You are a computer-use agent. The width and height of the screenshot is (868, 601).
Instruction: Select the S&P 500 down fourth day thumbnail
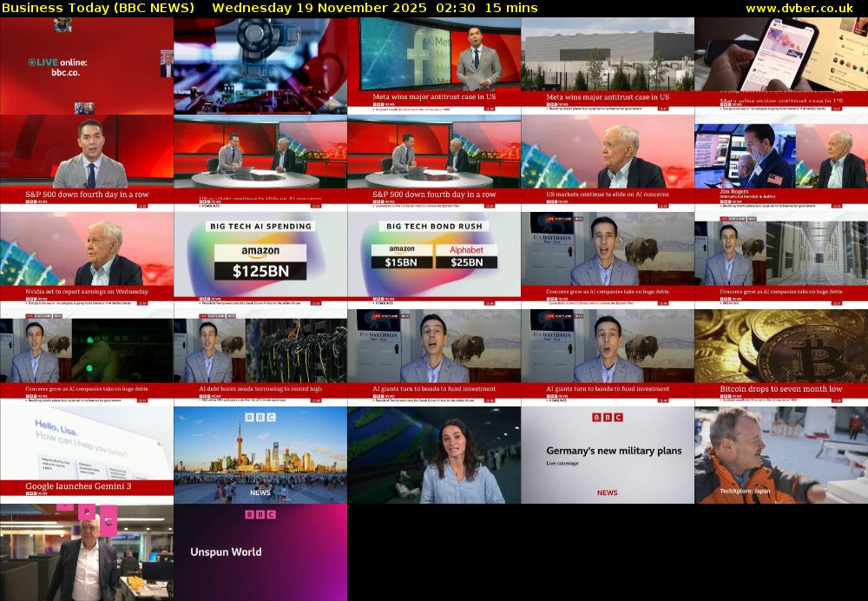pos(87,156)
